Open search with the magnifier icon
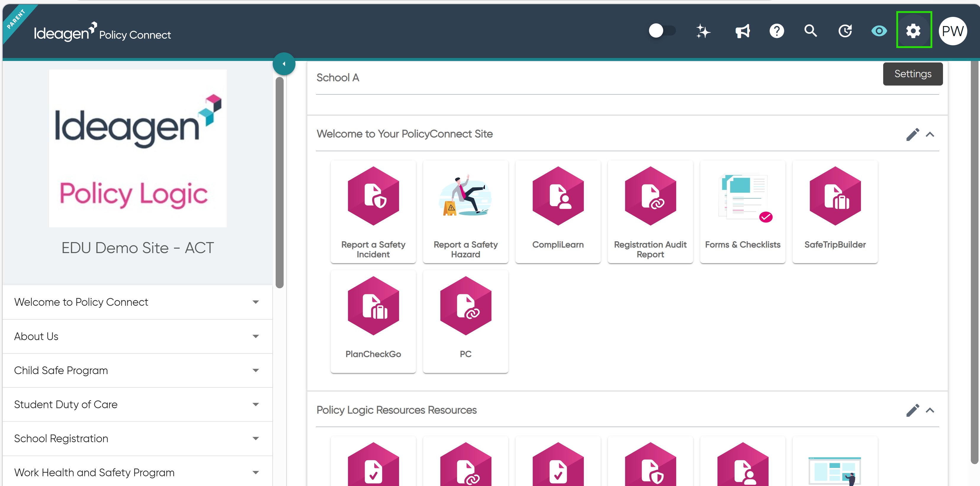This screenshot has width=980, height=486. pos(811,31)
